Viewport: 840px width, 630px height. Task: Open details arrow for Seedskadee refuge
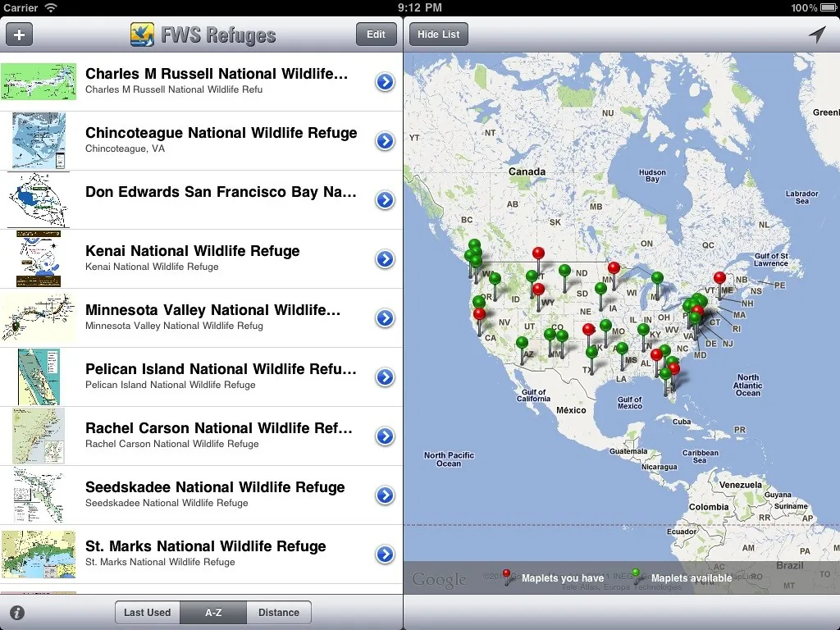pyautogui.click(x=385, y=495)
